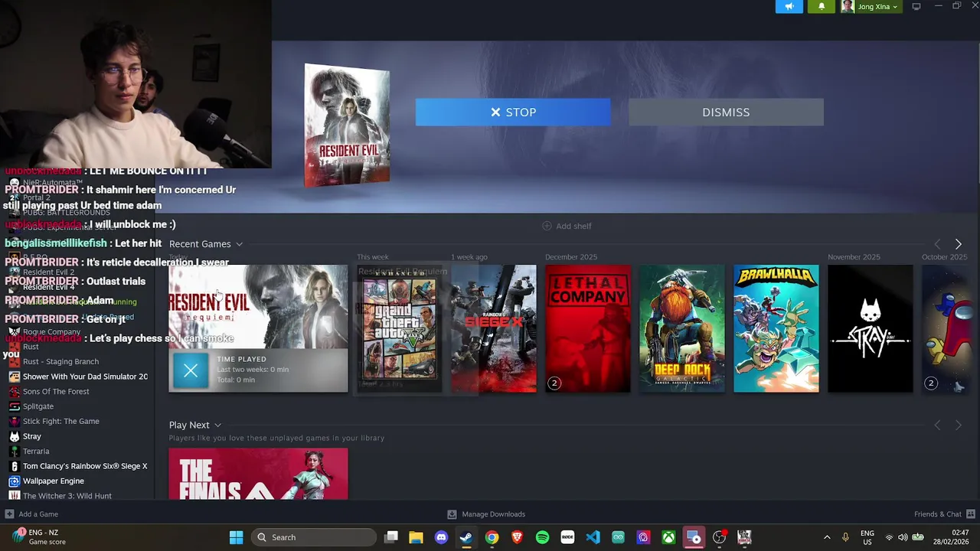
Task: Click the Wallpaper Engine icon in library list
Action: (14, 481)
